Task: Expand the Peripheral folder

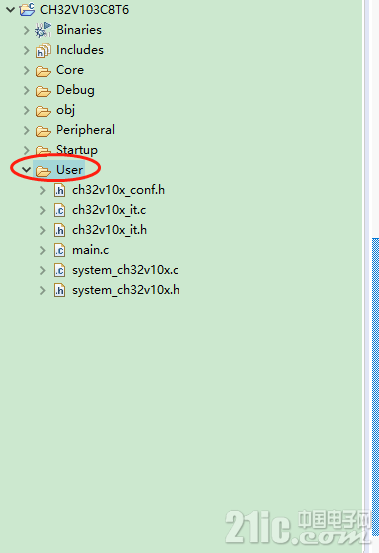Action: coord(26,130)
